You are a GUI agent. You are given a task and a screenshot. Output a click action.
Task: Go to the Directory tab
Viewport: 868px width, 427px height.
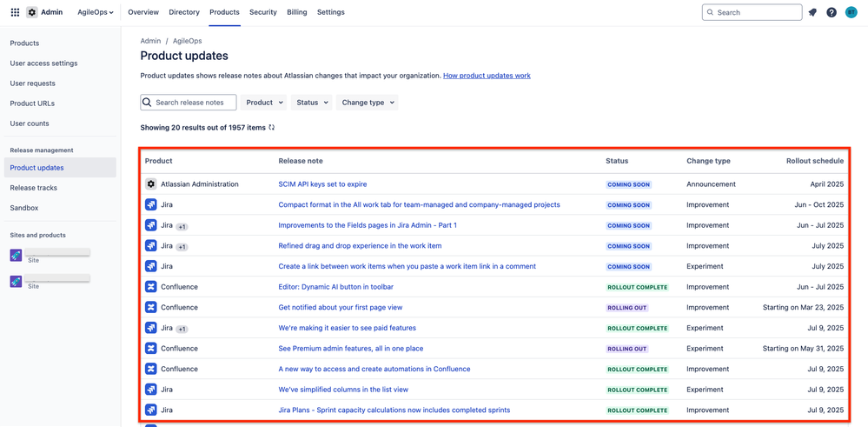click(184, 12)
